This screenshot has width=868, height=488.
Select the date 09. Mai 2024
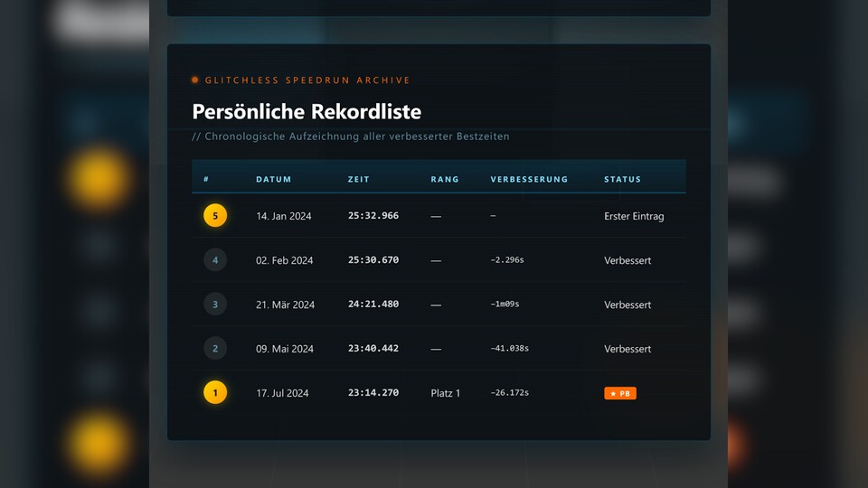[285, 349]
